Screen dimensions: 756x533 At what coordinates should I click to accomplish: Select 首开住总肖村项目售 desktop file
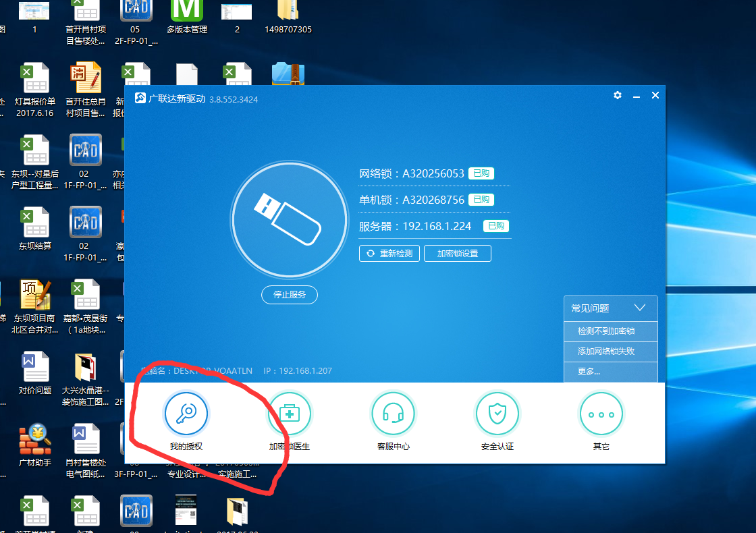[x=85, y=90]
